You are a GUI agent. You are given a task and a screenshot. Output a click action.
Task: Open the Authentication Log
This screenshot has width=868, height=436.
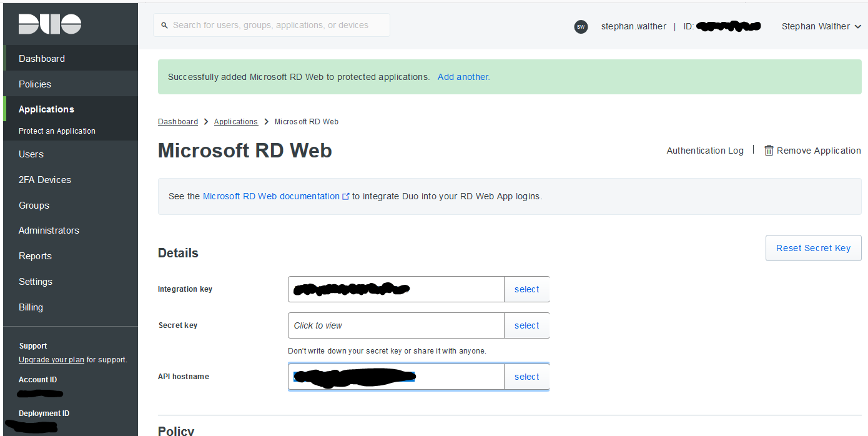coord(705,151)
